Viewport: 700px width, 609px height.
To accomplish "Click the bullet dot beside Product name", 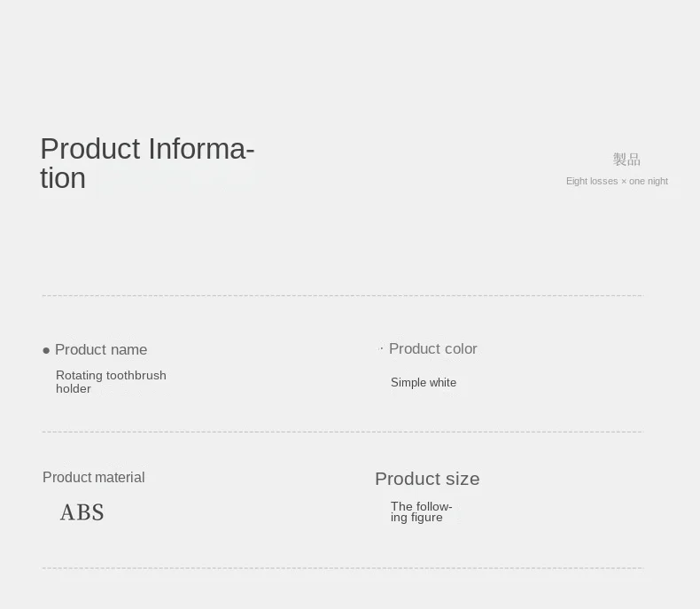I will click(46, 350).
